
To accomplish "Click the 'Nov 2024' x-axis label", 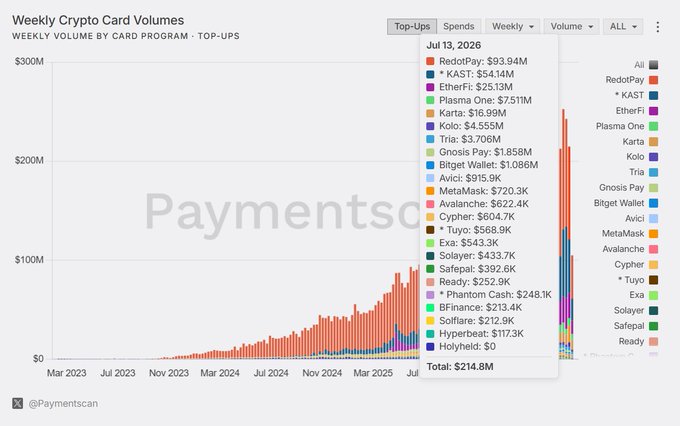I will (x=322, y=373).
